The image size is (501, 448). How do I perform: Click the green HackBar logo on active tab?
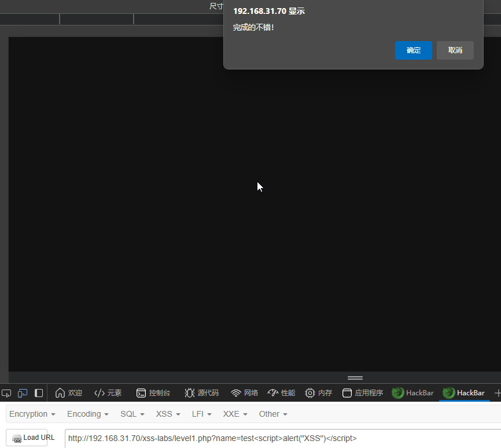pyautogui.click(x=449, y=393)
